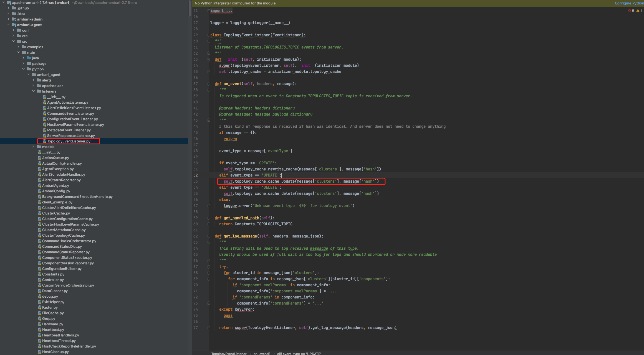Click the elif event_type breadcrumb item
644x355 pixels.
click(x=299, y=354)
